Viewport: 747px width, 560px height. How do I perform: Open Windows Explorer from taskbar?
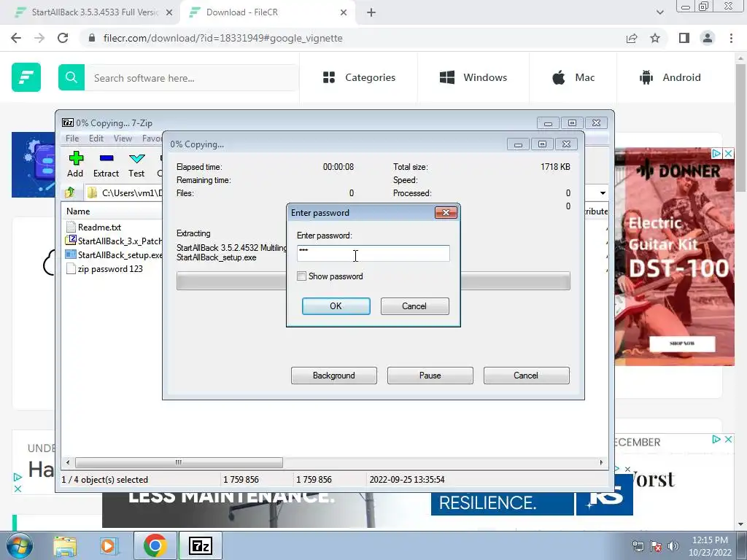coord(65,546)
